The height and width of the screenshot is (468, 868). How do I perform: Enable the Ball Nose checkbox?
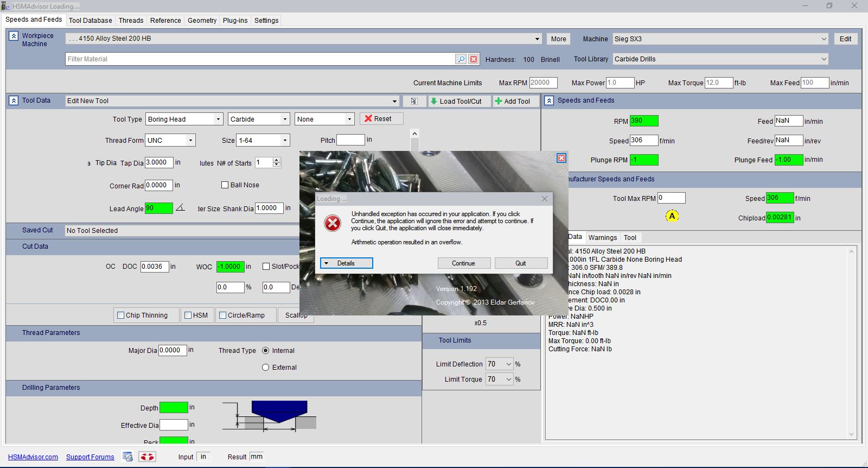[x=225, y=185]
